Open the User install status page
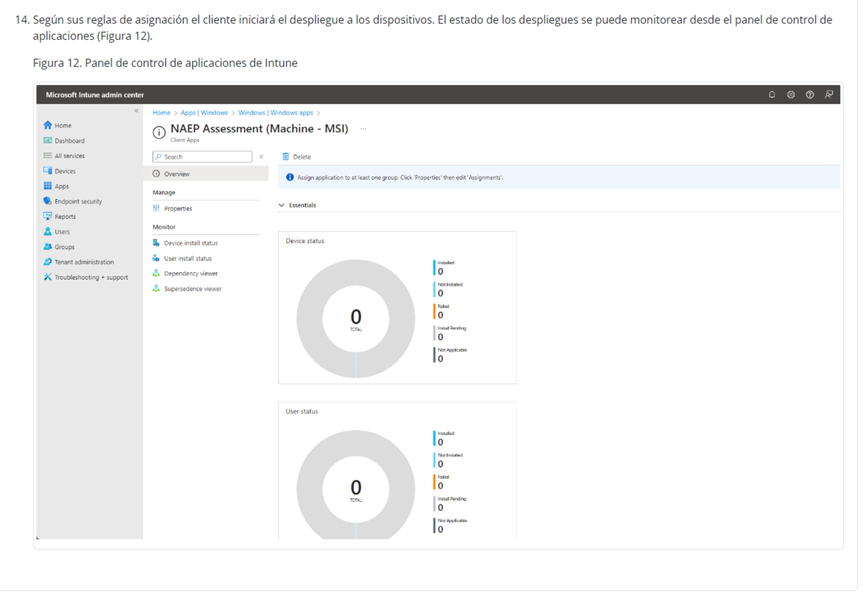Viewport: 868px width, 595px height. tap(187, 259)
